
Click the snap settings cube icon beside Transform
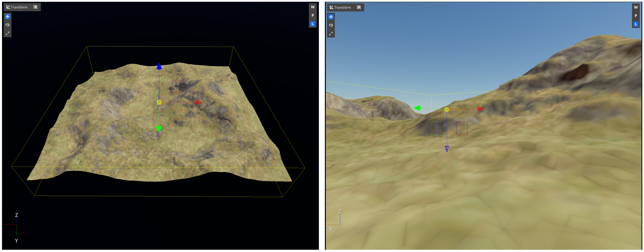pos(35,7)
